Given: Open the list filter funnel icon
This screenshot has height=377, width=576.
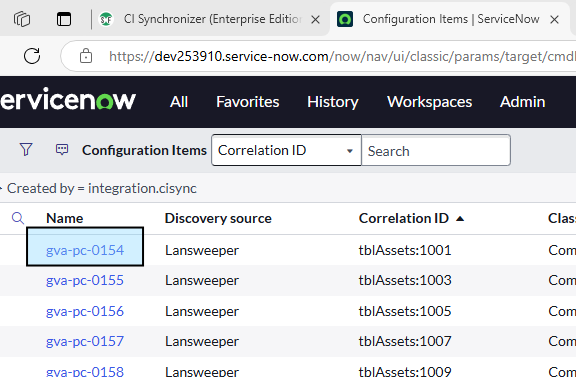Looking at the screenshot, I should pyautogui.click(x=26, y=150).
